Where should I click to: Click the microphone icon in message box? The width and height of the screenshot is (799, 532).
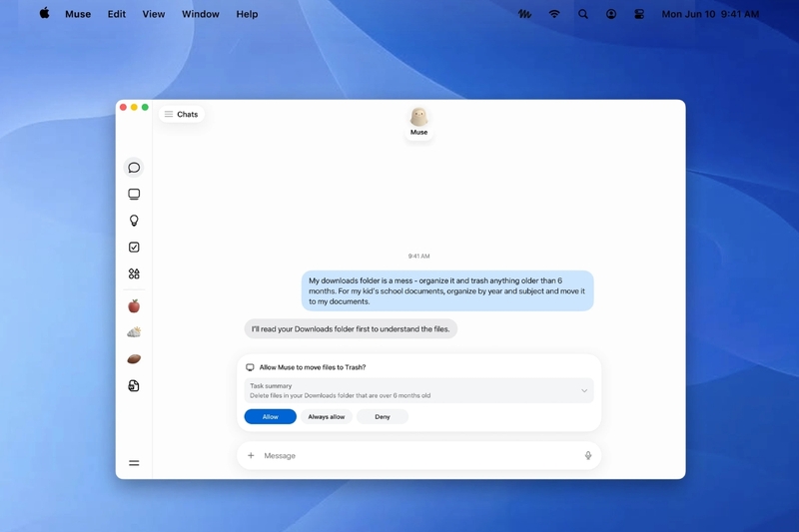tap(588, 455)
